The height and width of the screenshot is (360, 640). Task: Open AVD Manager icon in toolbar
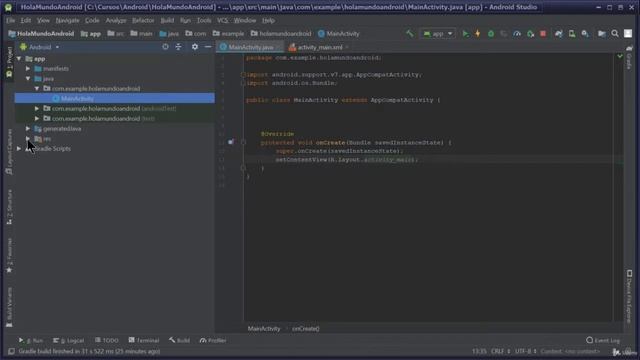[x=572, y=34]
